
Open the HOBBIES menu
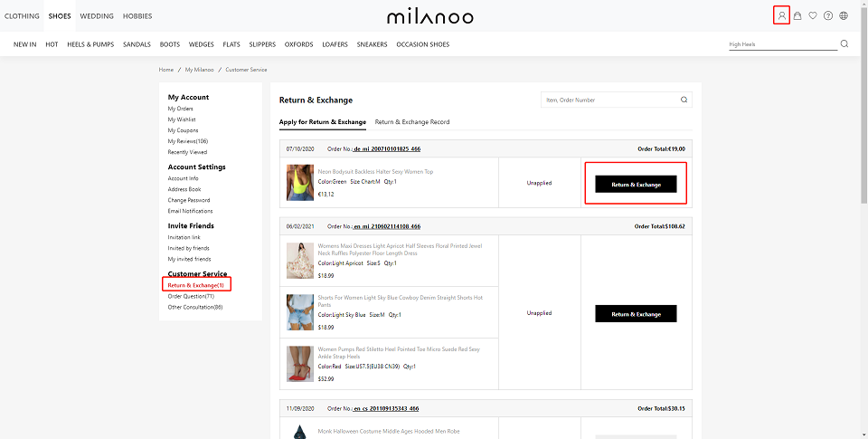tap(137, 16)
